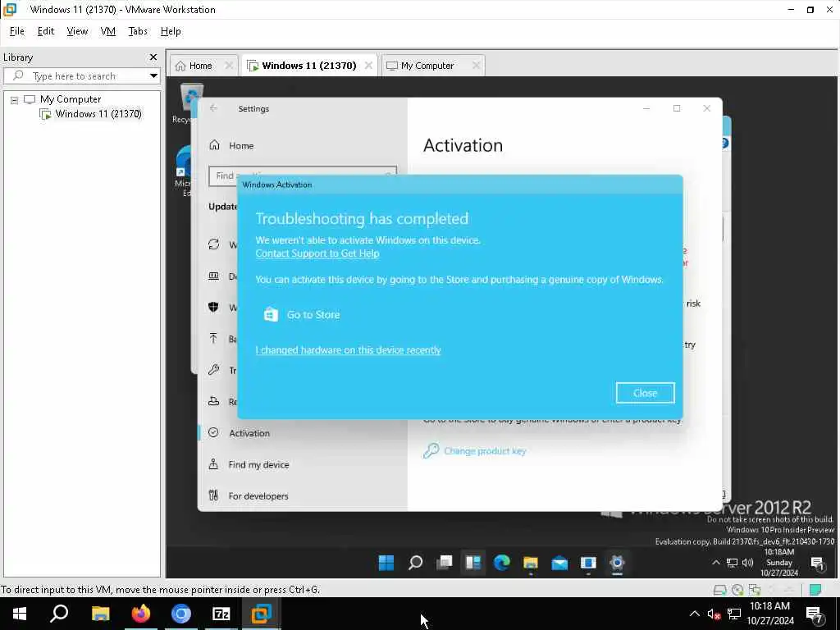
Task: Open Recovery icon in Settings sidebar
Action: 214,401
